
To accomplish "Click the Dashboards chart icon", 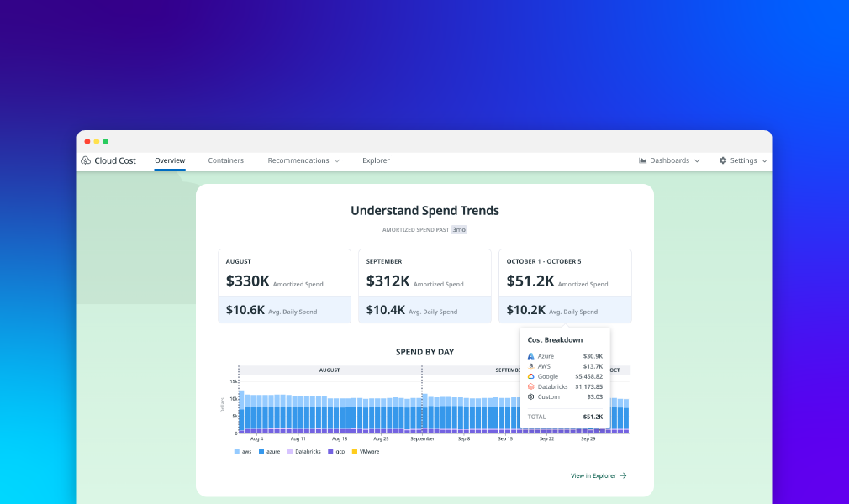I will tap(643, 160).
